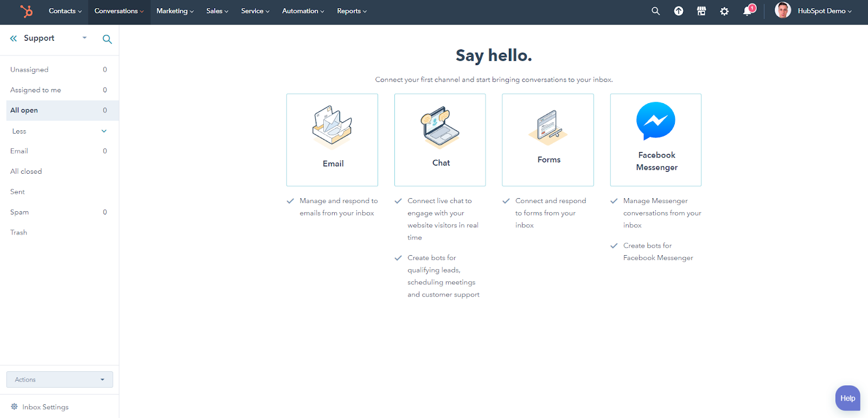This screenshot has width=868, height=418.
Task: Click 'Manage and respond to emails' text
Action: [x=339, y=207]
